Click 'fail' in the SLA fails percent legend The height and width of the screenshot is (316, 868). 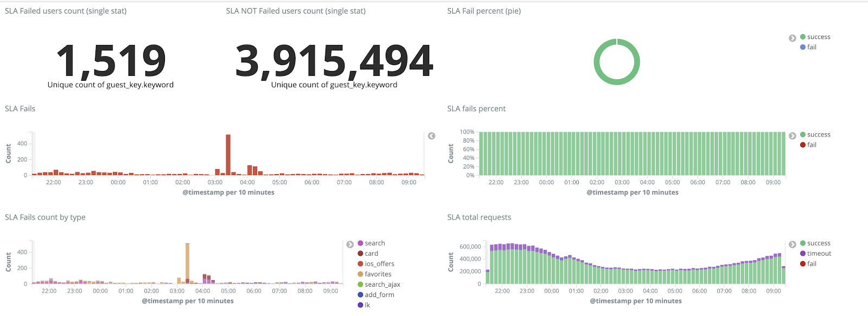(812, 145)
